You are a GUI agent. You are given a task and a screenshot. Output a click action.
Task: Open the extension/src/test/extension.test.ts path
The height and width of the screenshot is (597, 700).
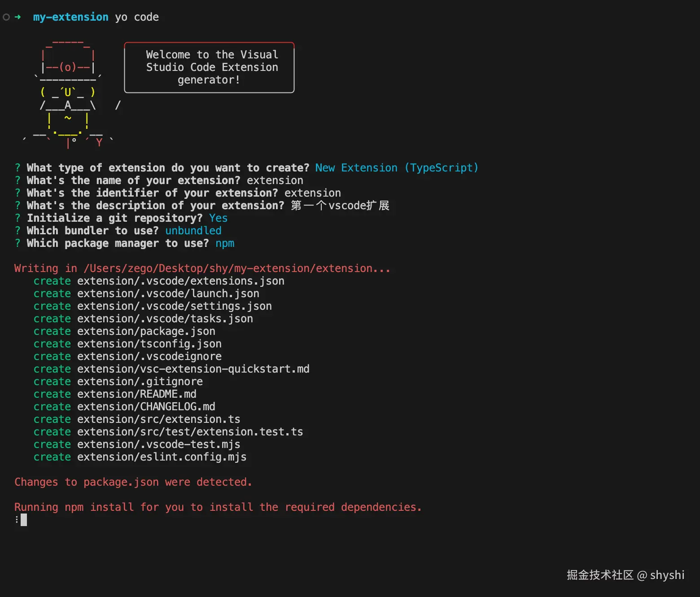(x=190, y=432)
